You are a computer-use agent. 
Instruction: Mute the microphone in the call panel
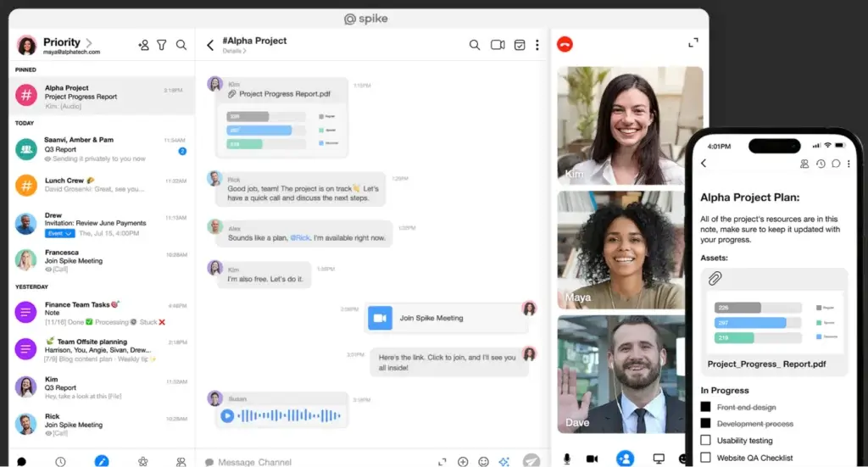567,459
